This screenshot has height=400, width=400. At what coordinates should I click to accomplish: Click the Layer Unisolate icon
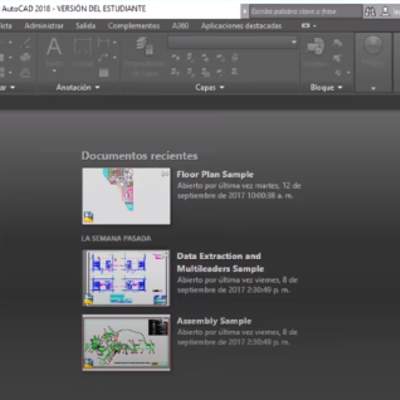190,71
